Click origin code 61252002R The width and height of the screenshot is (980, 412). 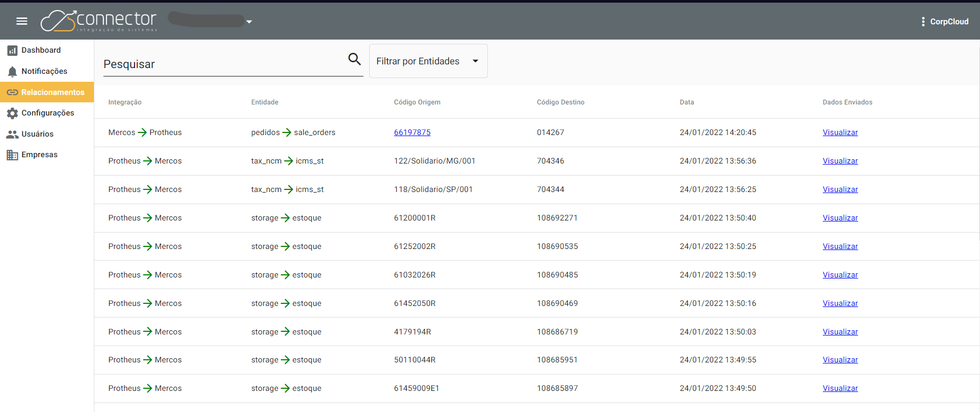tap(415, 246)
